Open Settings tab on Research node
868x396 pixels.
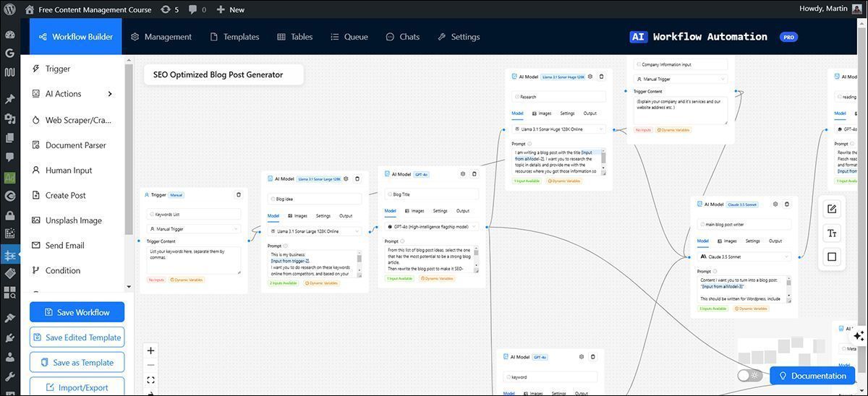click(x=567, y=113)
